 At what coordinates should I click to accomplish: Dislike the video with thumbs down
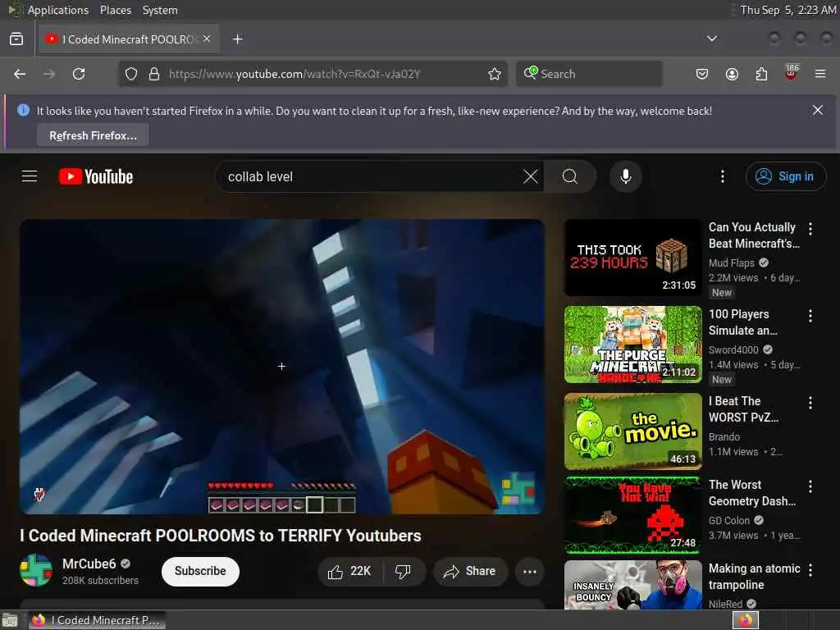pyautogui.click(x=404, y=572)
